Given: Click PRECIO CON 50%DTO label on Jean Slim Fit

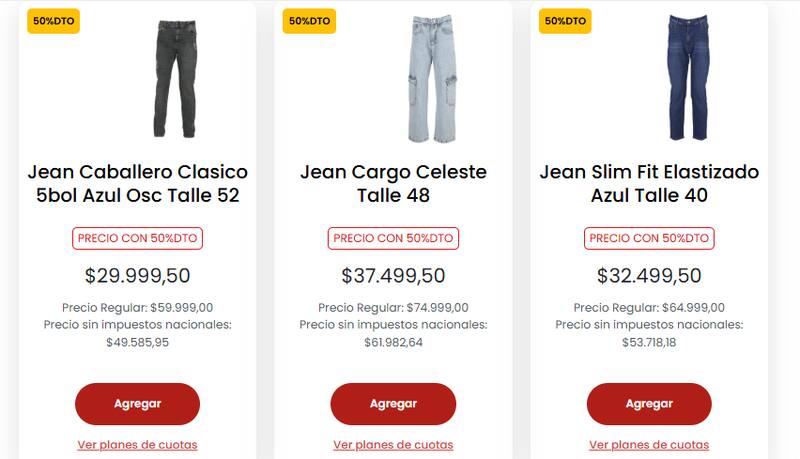Looking at the screenshot, I should click(649, 239).
